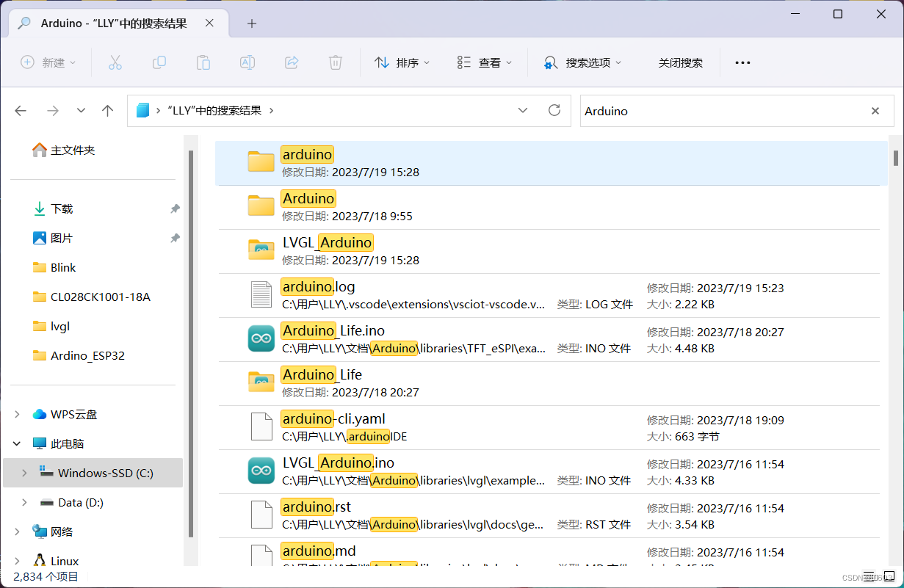Click the Delete trash icon

[x=336, y=62]
